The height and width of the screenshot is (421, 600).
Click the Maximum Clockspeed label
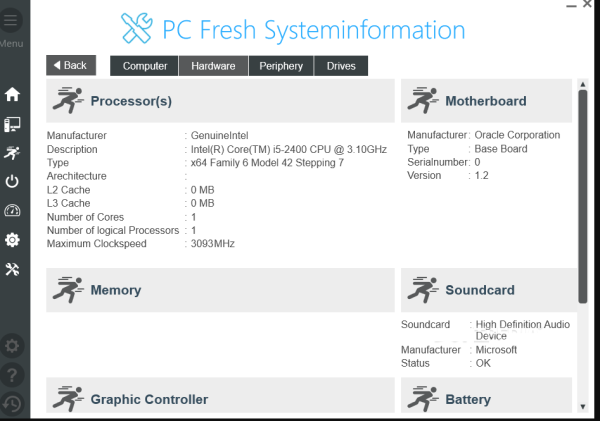(96, 244)
